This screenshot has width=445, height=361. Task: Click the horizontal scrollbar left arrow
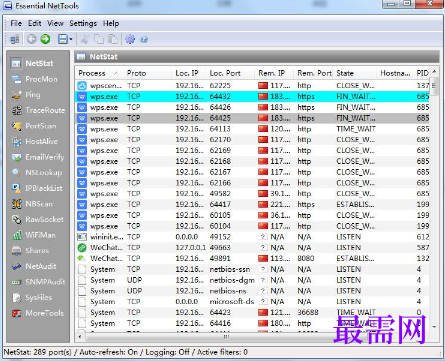click(x=80, y=337)
